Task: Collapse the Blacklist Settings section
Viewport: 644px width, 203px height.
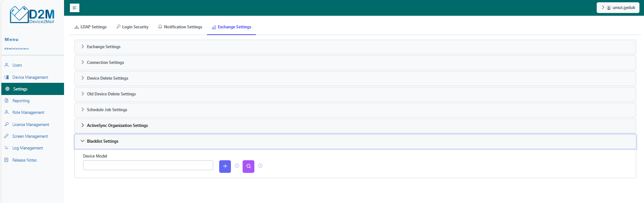Action: [102, 141]
